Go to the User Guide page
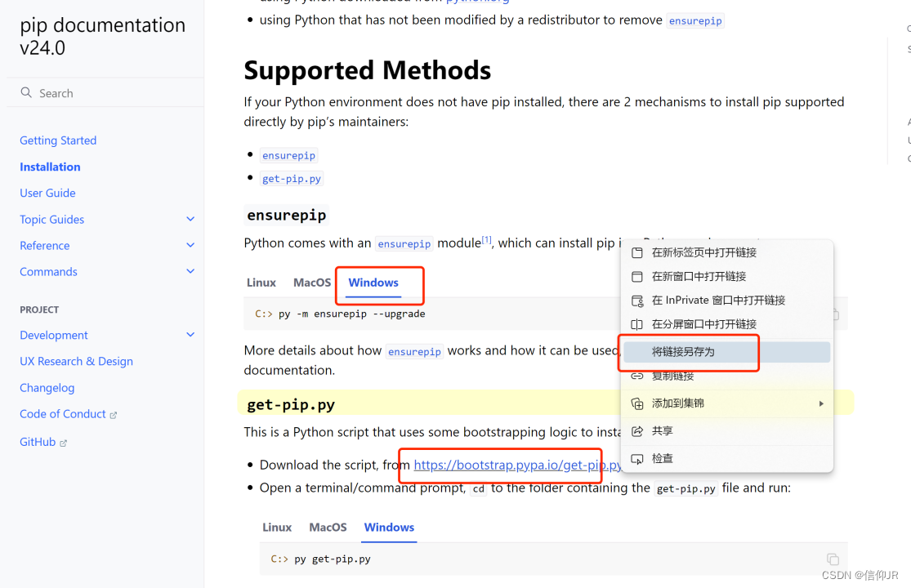 click(47, 194)
